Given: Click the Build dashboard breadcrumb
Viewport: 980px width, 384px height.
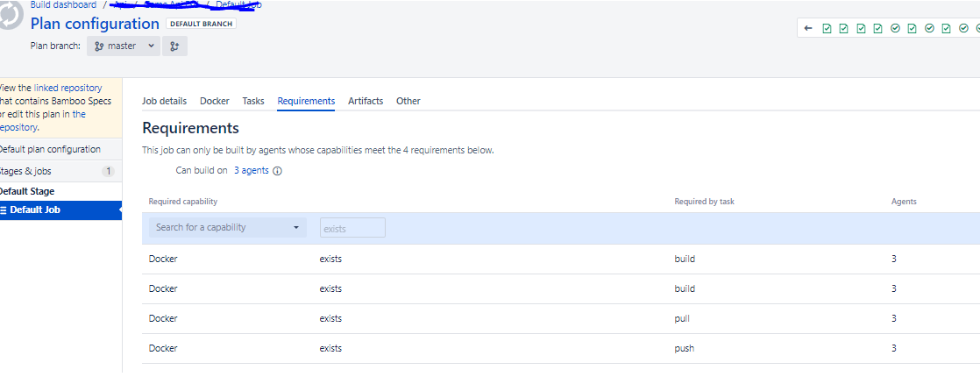Looking at the screenshot, I should [x=63, y=5].
